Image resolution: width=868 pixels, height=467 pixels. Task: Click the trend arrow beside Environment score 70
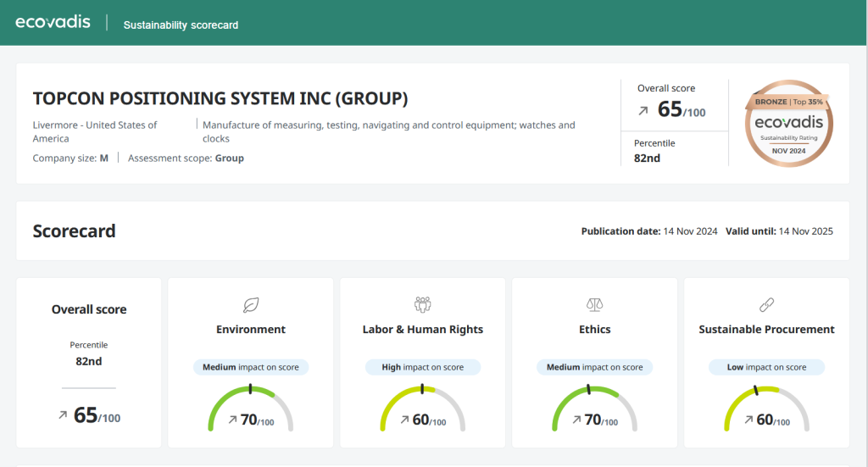pyautogui.click(x=232, y=420)
